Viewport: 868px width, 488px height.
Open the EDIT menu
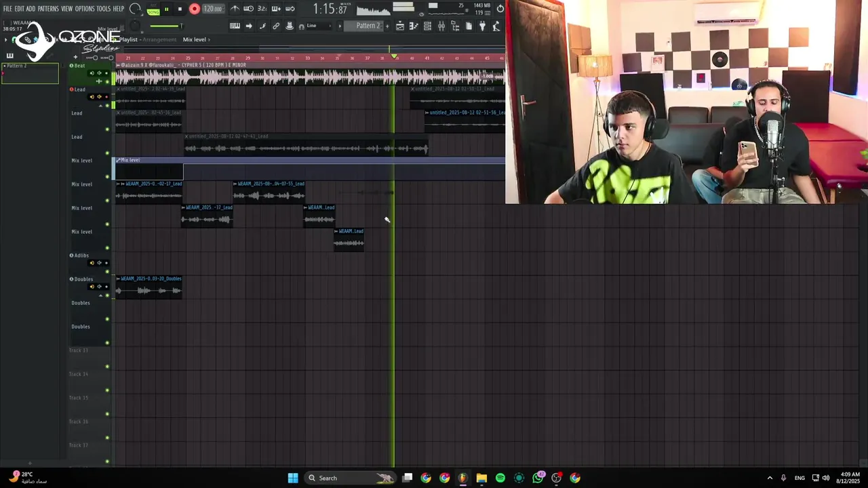click(x=20, y=9)
